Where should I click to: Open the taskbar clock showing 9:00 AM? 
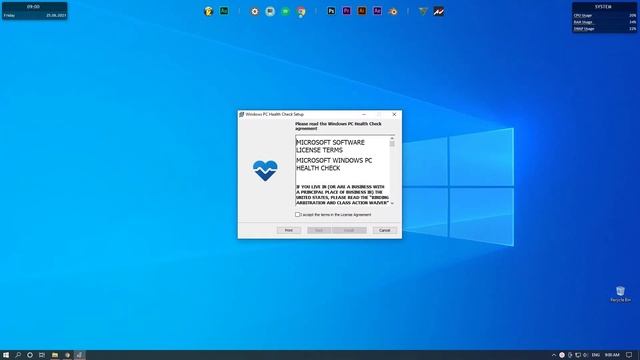(x=612, y=355)
